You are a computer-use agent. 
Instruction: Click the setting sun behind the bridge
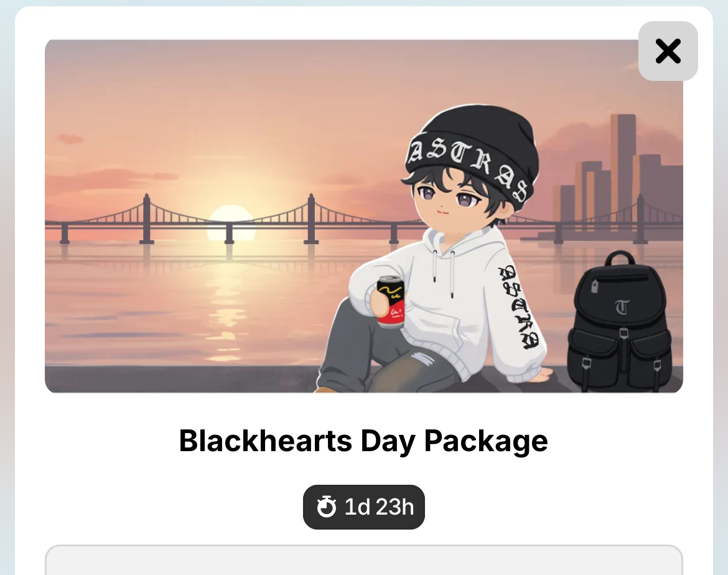click(x=231, y=221)
